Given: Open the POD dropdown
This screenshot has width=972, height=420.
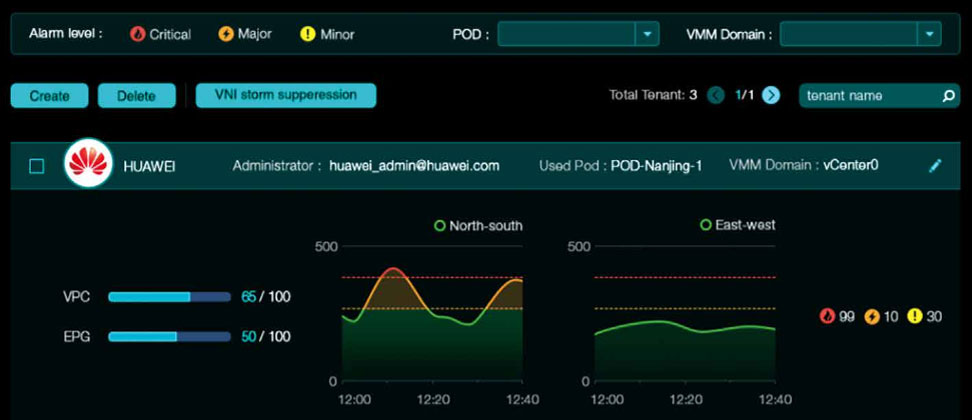Looking at the screenshot, I should tap(649, 34).
